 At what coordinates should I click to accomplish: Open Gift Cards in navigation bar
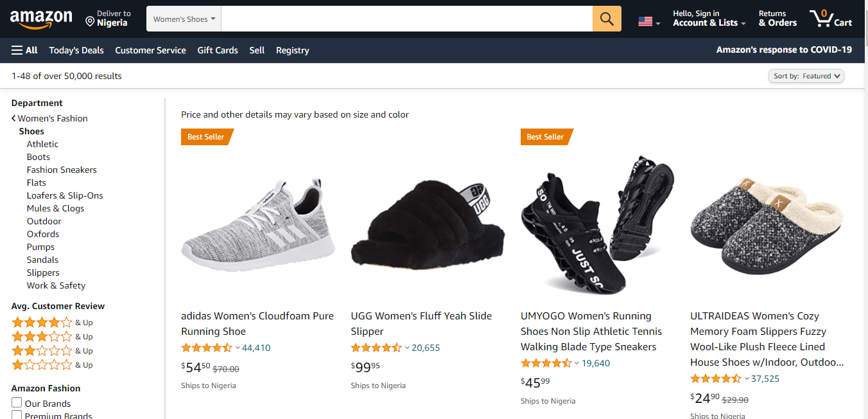(x=218, y=50)
